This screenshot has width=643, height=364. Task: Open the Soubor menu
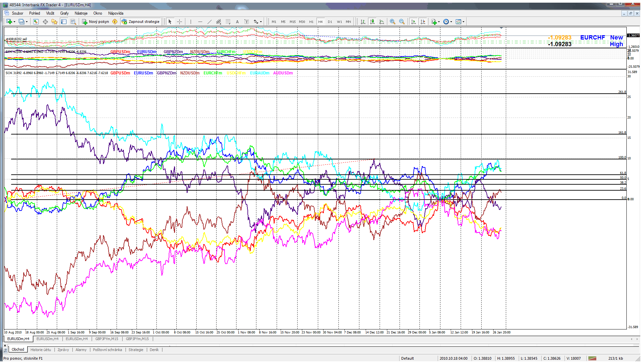click(x=18, y=13)
